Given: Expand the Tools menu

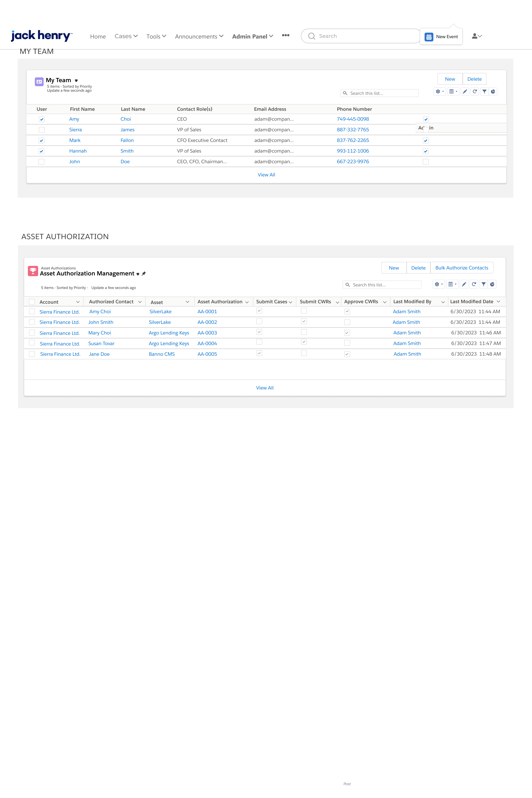Looking at the screenshot, I should pos(156,36).
